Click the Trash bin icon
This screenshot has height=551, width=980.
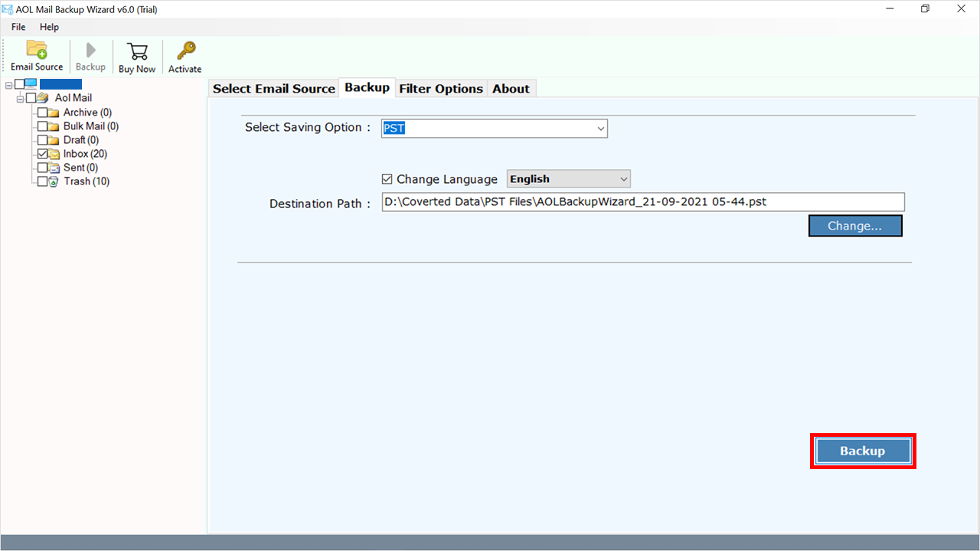click(54, 182)
